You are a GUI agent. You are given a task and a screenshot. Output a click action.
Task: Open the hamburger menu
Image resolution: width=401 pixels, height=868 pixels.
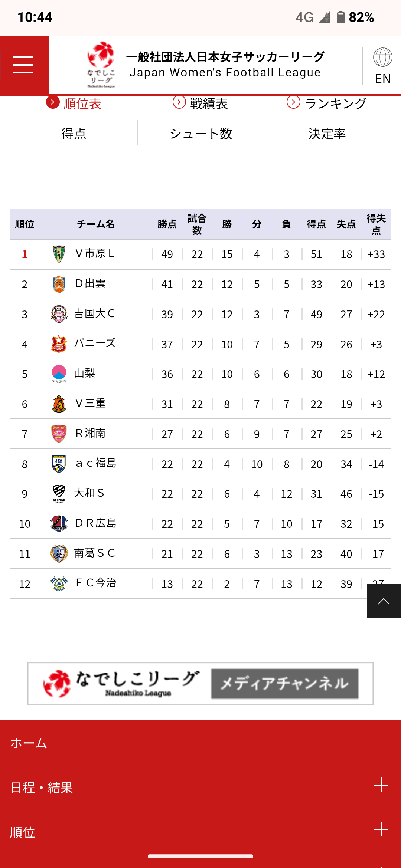(x=24, y=65)
